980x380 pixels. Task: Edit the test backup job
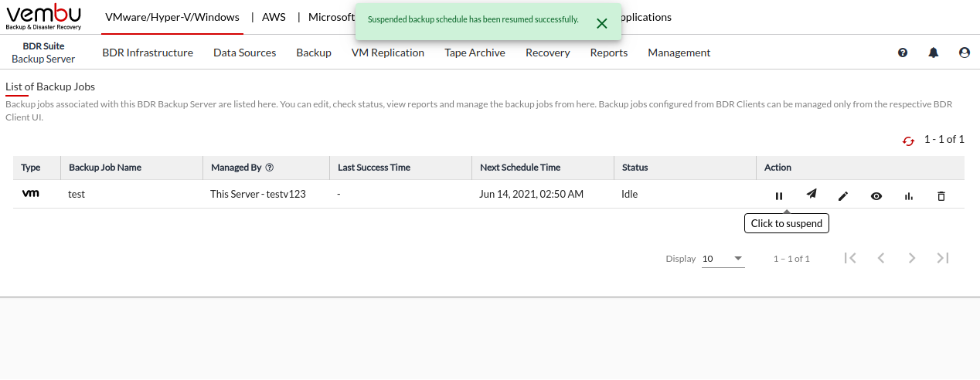pyautogui.click(x=843, y=196)
